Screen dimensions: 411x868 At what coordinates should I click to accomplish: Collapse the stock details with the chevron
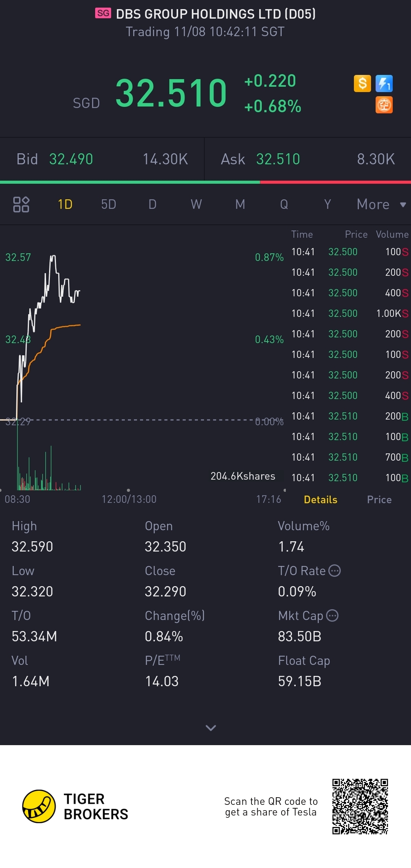click(210, 728)
